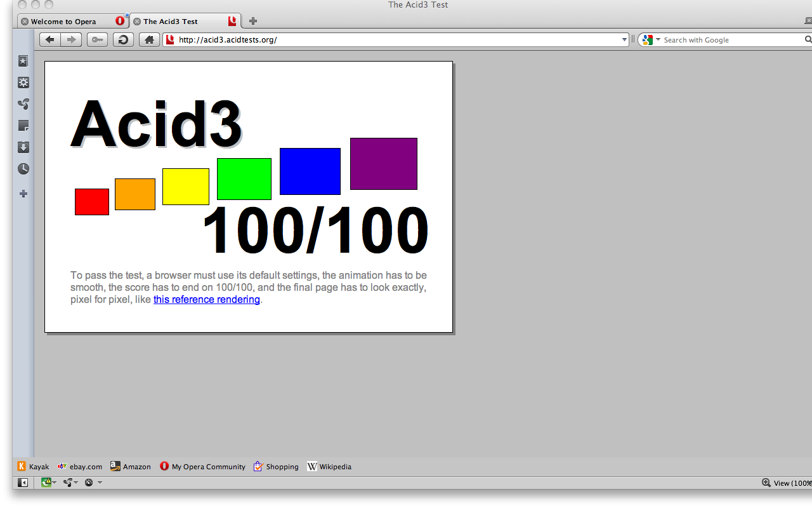Image resolution: width=812 pixels, height=508 pixels.
Task: Open the search engine selector dropdown
Action: coord(658,39)
